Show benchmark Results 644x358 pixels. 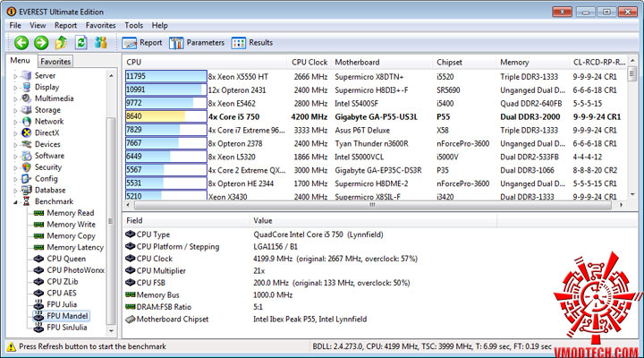coord(252,43)
